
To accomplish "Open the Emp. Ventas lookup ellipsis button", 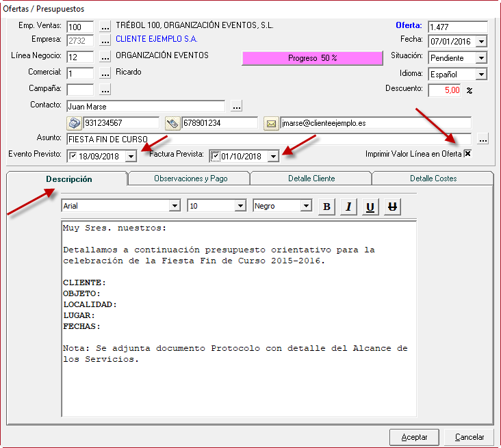I will [x=105, y=27].
